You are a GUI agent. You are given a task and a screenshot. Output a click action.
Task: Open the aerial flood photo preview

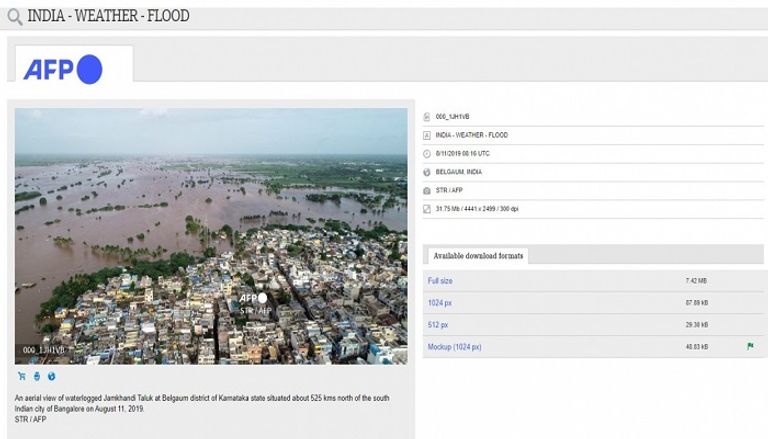(211, 235)
